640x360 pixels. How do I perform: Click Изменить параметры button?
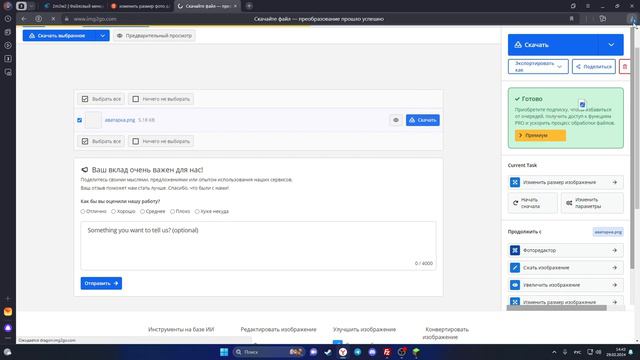click(x=592, y=203)
